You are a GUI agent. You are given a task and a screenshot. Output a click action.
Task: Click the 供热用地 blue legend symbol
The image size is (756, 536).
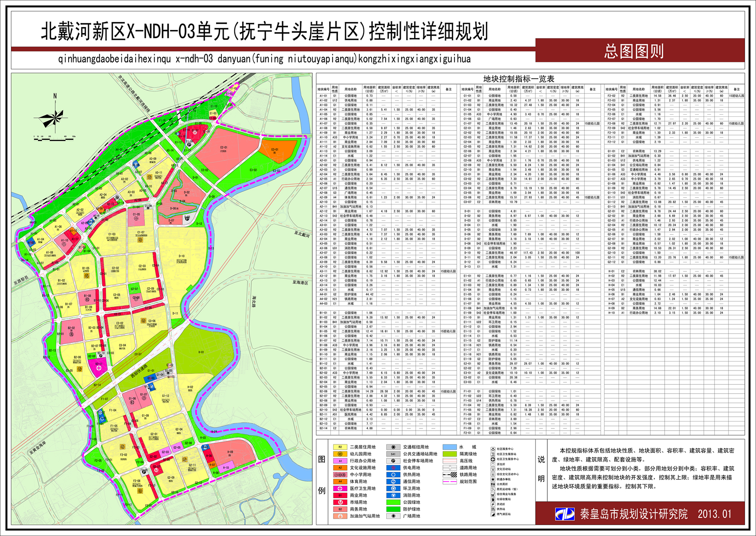393,474
